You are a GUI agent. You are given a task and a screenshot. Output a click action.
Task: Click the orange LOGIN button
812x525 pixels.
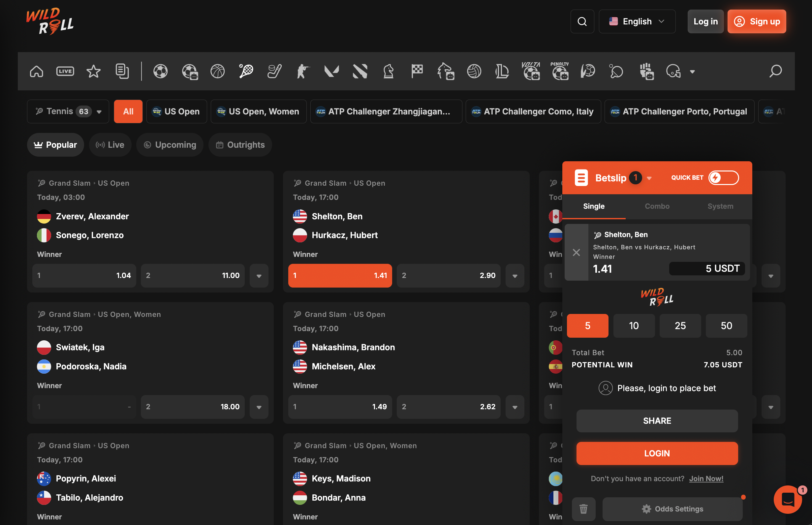tap(657, 453)
